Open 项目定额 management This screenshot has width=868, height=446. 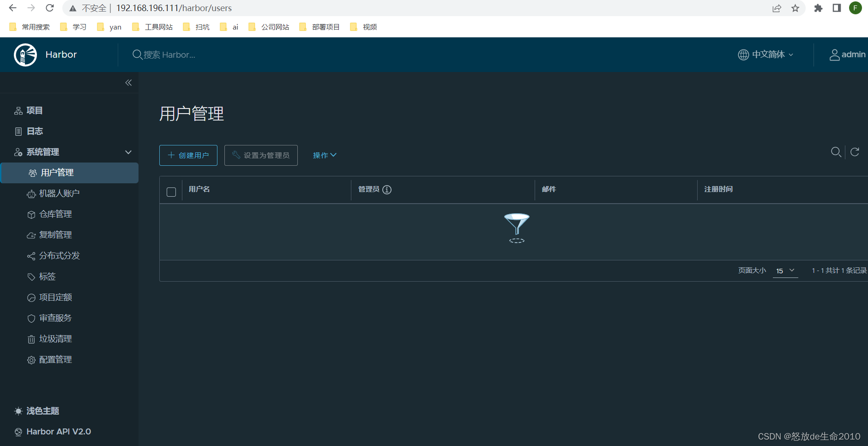click(56, 297)
